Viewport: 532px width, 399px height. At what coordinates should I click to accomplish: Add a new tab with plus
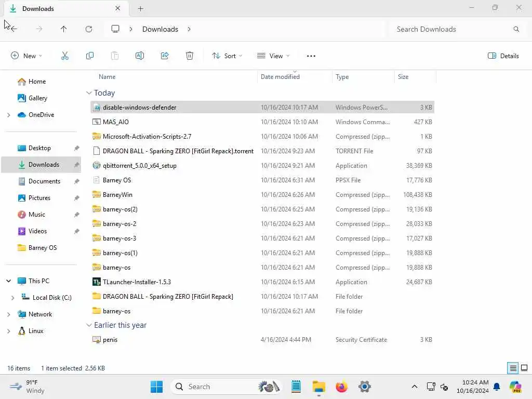click(x=140, y=9)
